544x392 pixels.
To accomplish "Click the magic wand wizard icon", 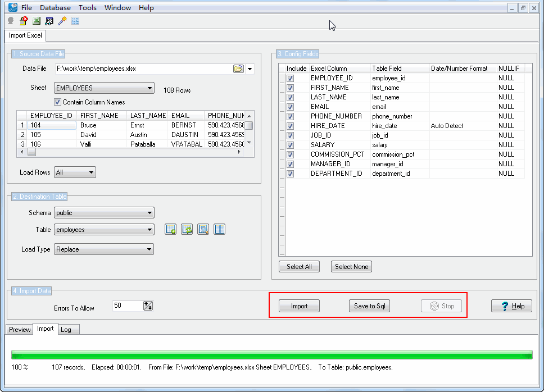I will (x=62, y=21).
